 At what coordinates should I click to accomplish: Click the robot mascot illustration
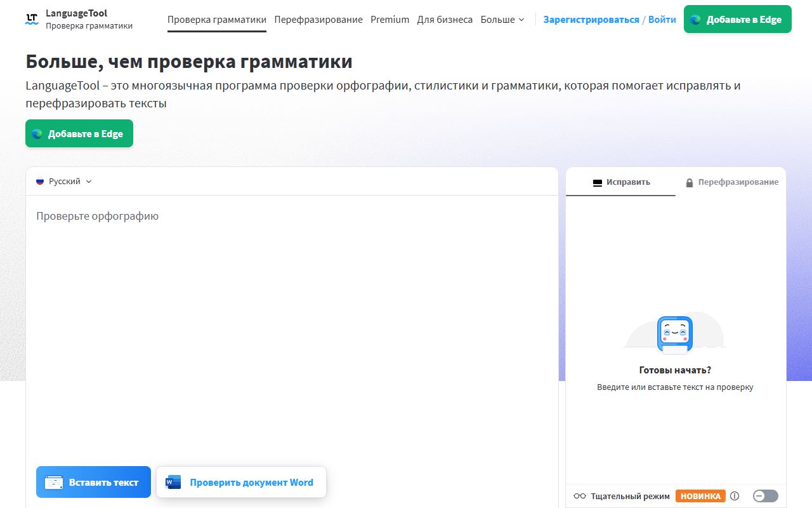pos(675,335)
